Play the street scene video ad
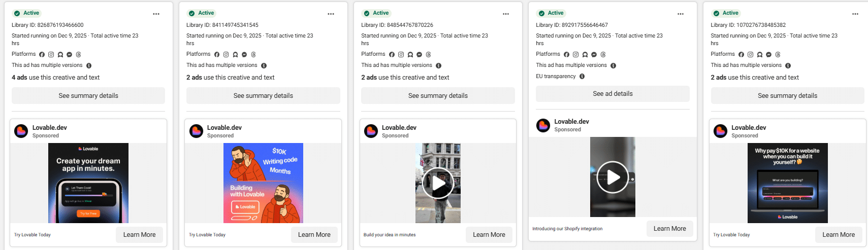The image size is (868, 250). [x=438, y=183]
